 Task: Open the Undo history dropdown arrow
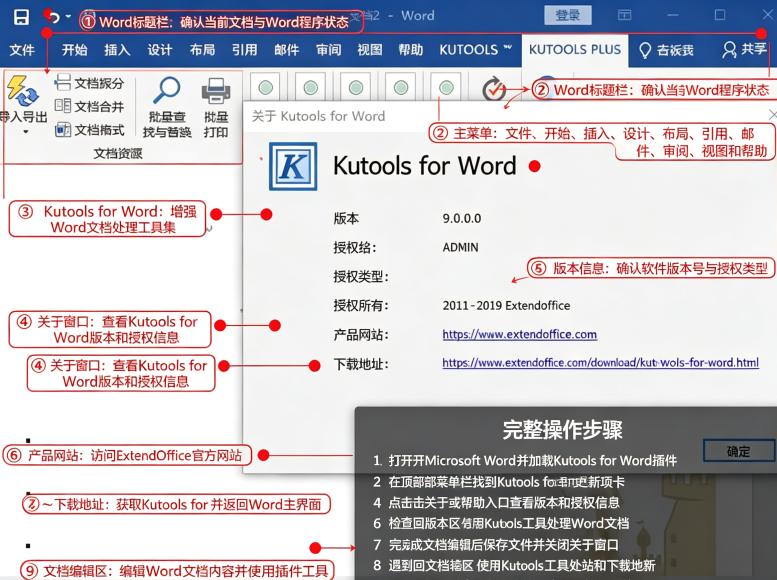pos(68,17)
